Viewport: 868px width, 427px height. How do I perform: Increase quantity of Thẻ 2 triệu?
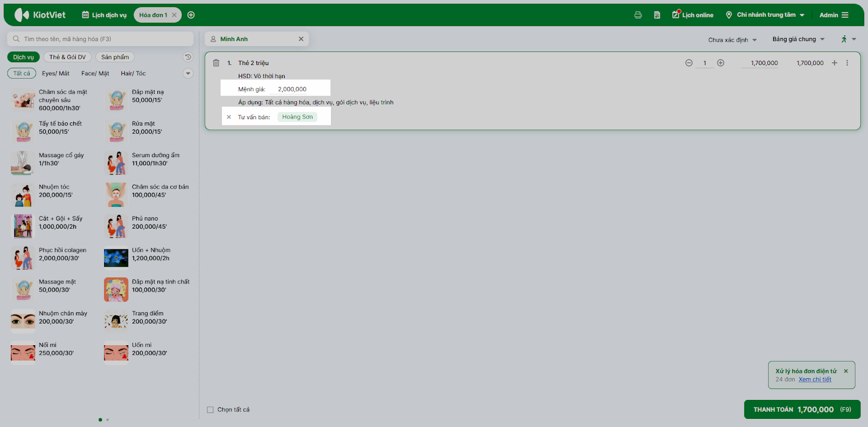pyautogui.click(x=720, y=63)
